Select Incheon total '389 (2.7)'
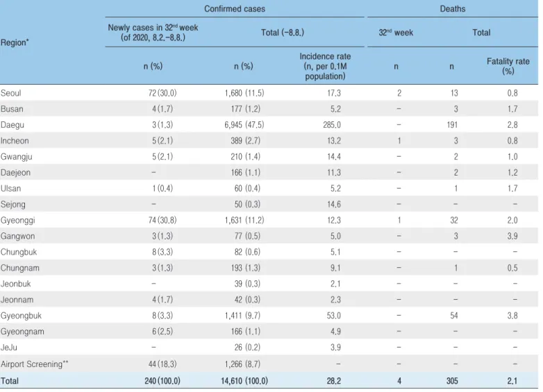This screenshot has width=543, height=392. tap(246, 141)
